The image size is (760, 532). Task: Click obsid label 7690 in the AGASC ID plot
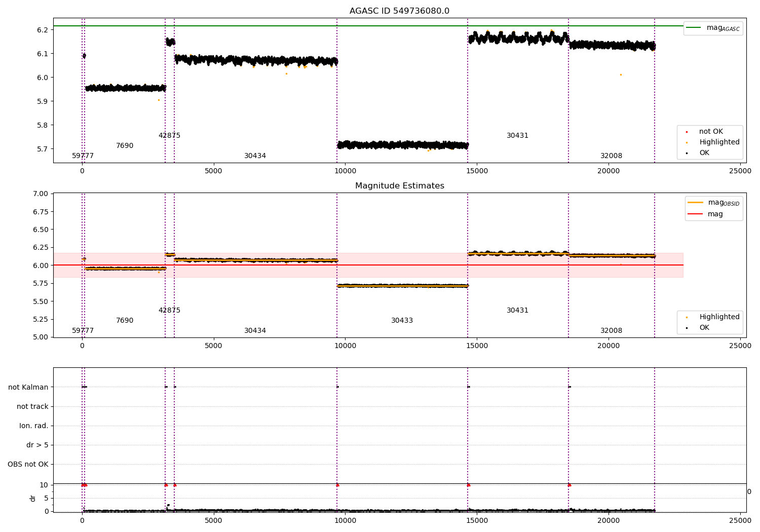click(x=125, y=146)
